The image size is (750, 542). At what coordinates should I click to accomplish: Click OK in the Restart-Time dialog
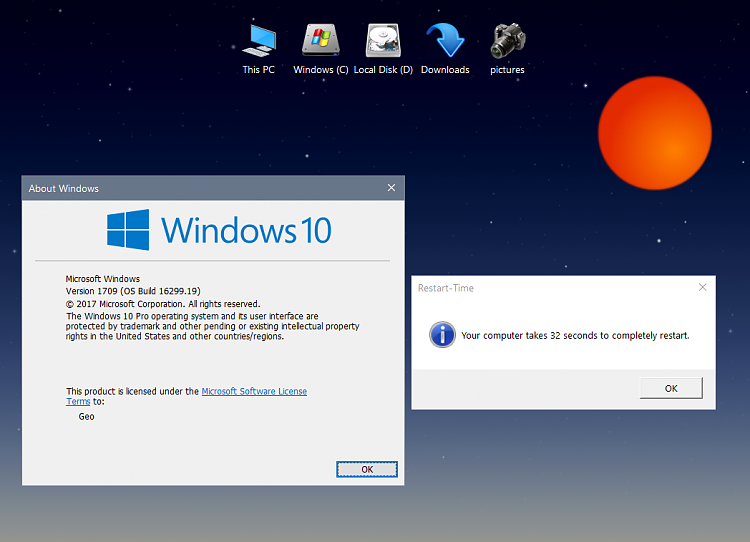point(671,388)
